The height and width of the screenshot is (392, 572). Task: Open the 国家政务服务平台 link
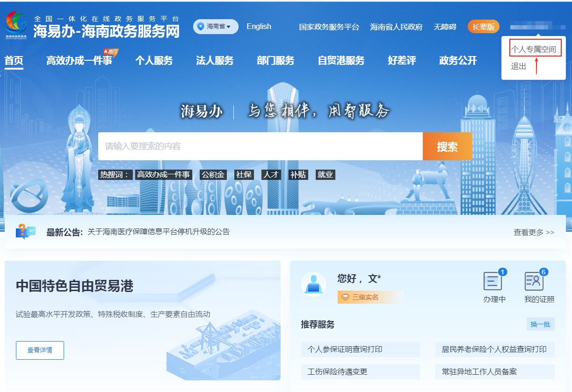(x=329, y=27)
